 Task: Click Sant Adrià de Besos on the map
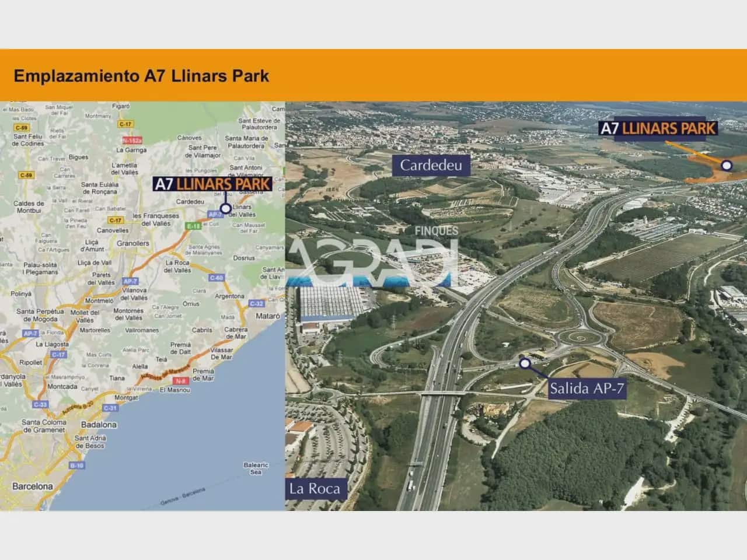[x=90, y=442]
